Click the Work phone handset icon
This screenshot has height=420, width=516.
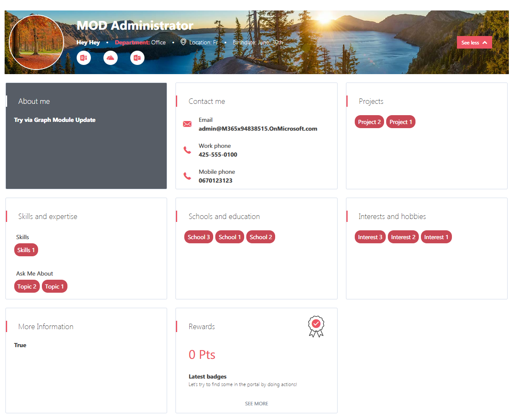pos(187,150)
